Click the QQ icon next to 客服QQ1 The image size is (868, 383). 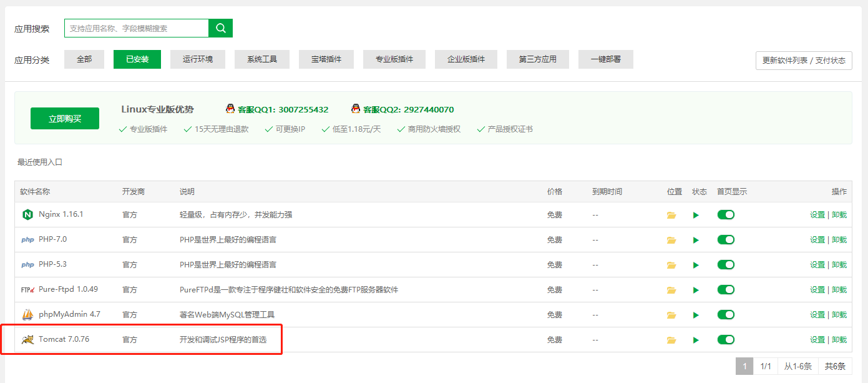tap(231, 109)
